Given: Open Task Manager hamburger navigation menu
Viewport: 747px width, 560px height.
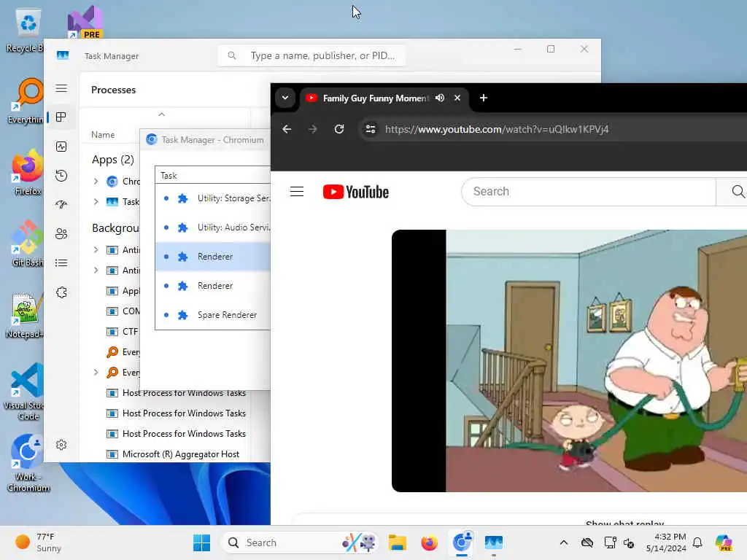Looking at the screenshot, I should [x=61, y=88].
